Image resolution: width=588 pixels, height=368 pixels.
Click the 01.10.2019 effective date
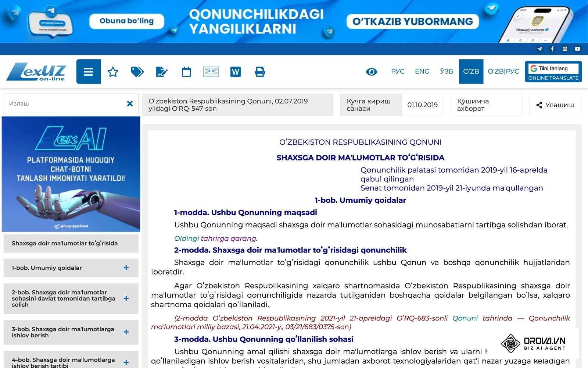pyautogui.click(x=422, y=105)
